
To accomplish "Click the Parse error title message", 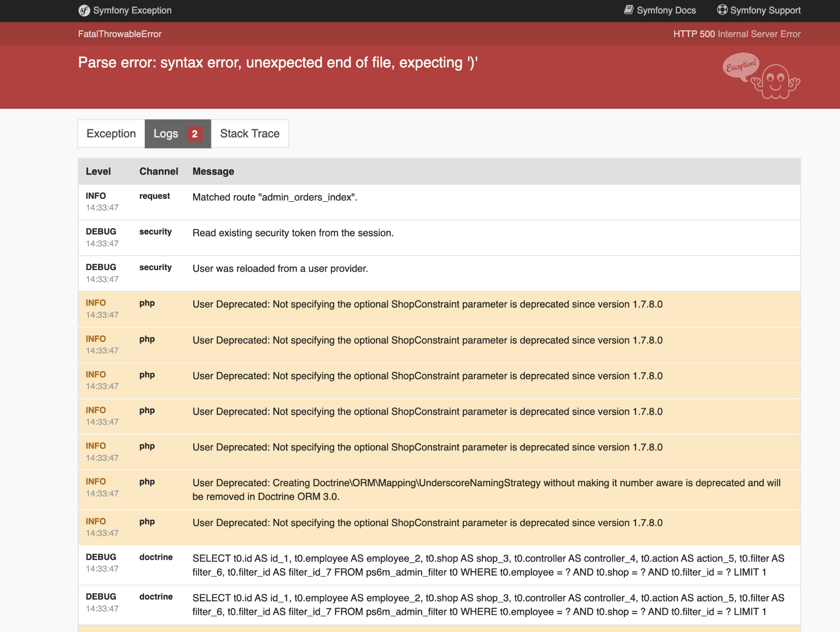I will [x=277, y=63].
